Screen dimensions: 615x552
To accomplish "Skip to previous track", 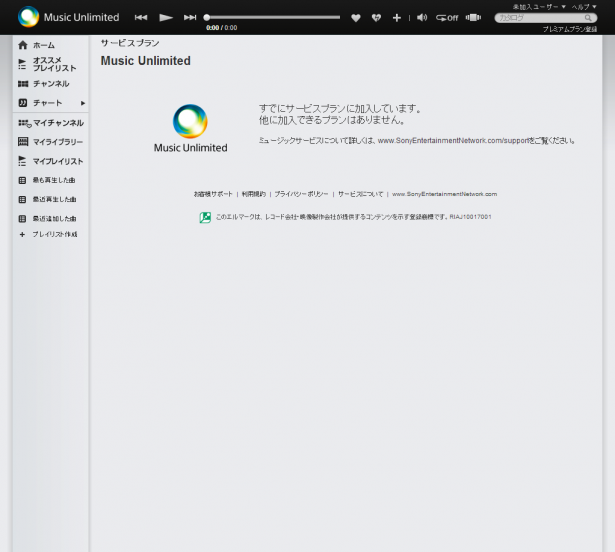I will 141,17.
